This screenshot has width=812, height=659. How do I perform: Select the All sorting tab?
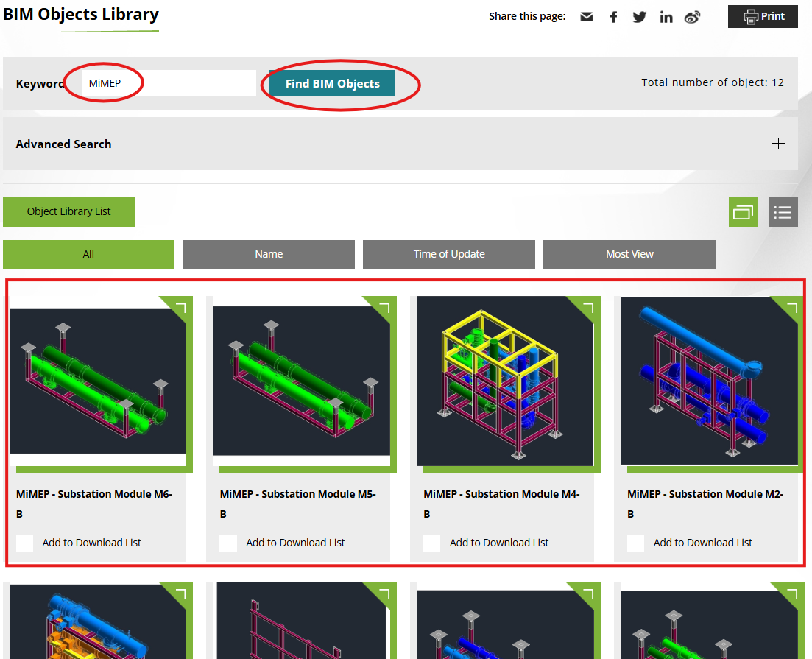88,254
